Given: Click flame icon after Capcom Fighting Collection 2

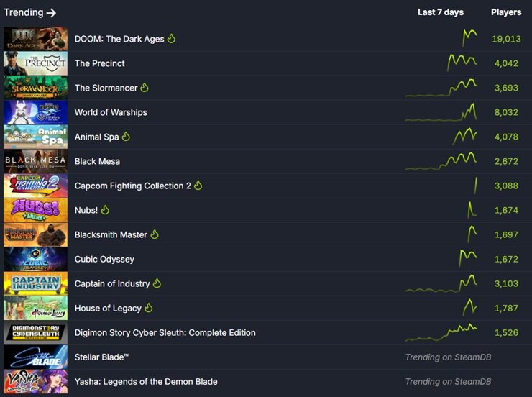Looking at the screenshot, I should 198,186.
